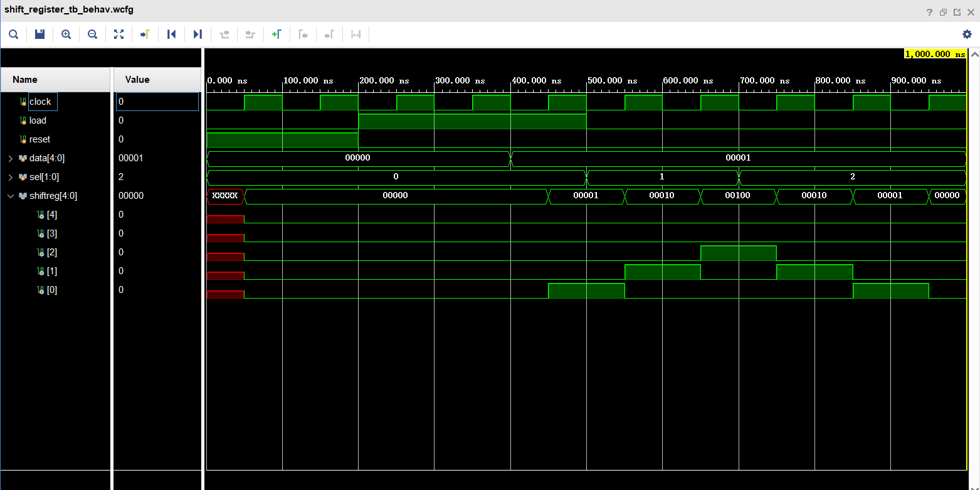This screenshot has height=490, width=980.
Task: Select the shift_register_tb_behav.wcfg tab title
Action: [x=69, y=10]
